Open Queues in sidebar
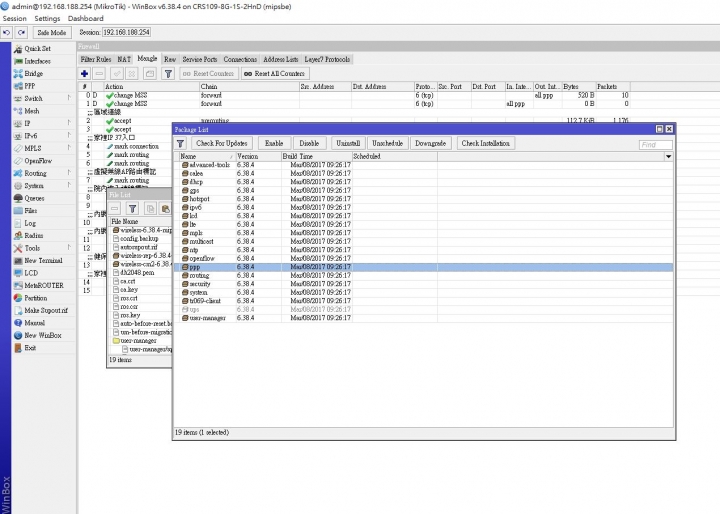 pos(34,198)
